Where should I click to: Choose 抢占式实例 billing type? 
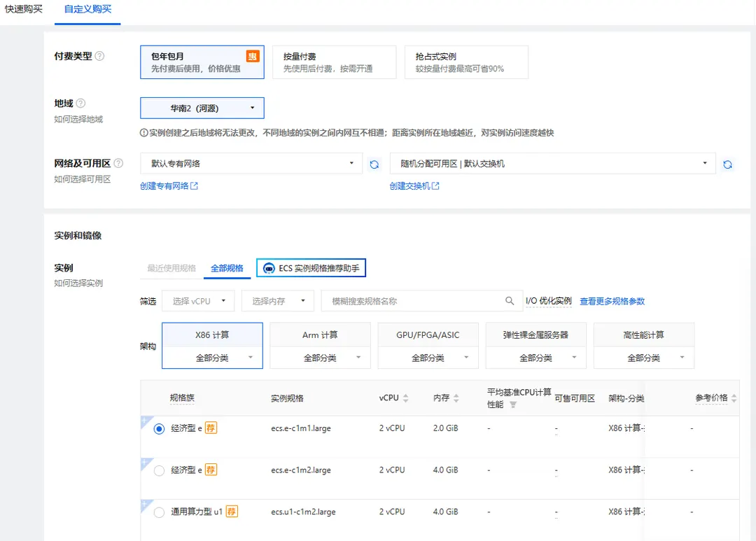point(466,62)
